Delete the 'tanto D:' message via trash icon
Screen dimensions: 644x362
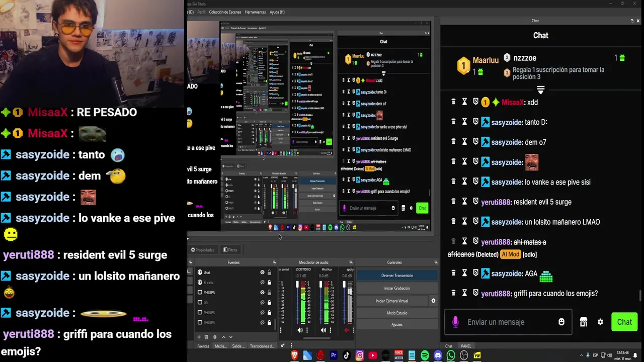click(x=453, y=122)
